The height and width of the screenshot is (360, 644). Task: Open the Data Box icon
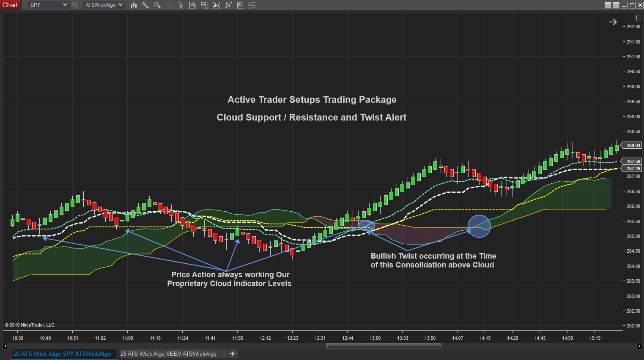point(192,5)
